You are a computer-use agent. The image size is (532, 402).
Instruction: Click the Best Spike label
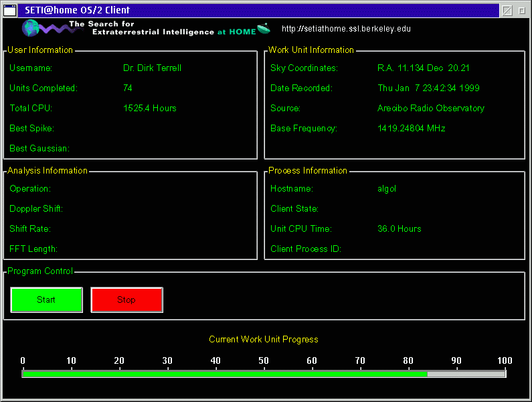coord(31,129)
